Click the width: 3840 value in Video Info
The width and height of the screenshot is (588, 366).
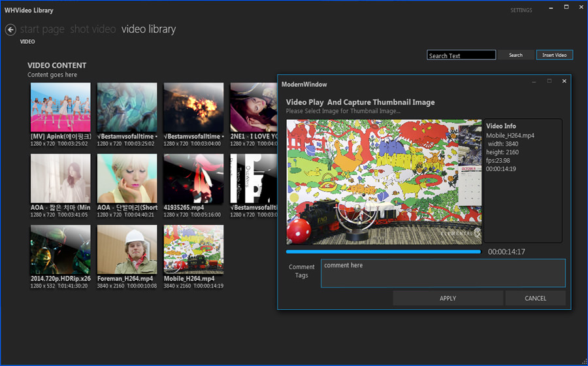[x=502, y=144]
